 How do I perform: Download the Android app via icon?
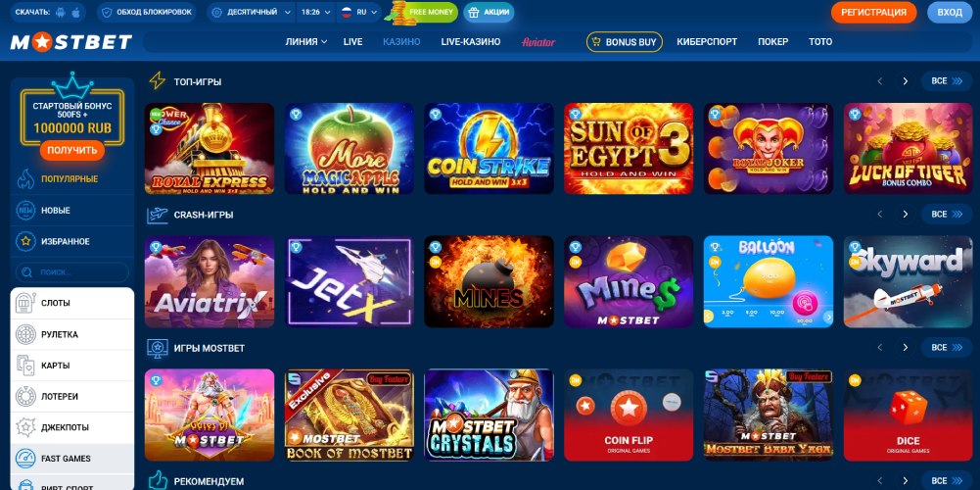(60, 13)
